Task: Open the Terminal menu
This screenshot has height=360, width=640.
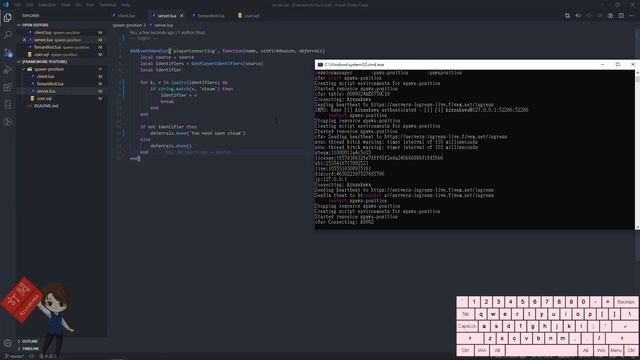Action: (107, 5)
